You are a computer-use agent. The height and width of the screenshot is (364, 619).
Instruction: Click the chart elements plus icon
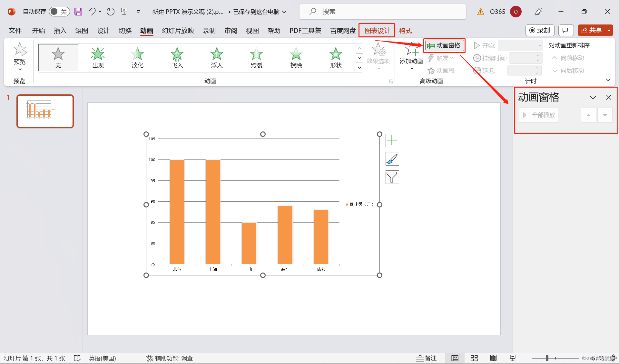[392, 140]
